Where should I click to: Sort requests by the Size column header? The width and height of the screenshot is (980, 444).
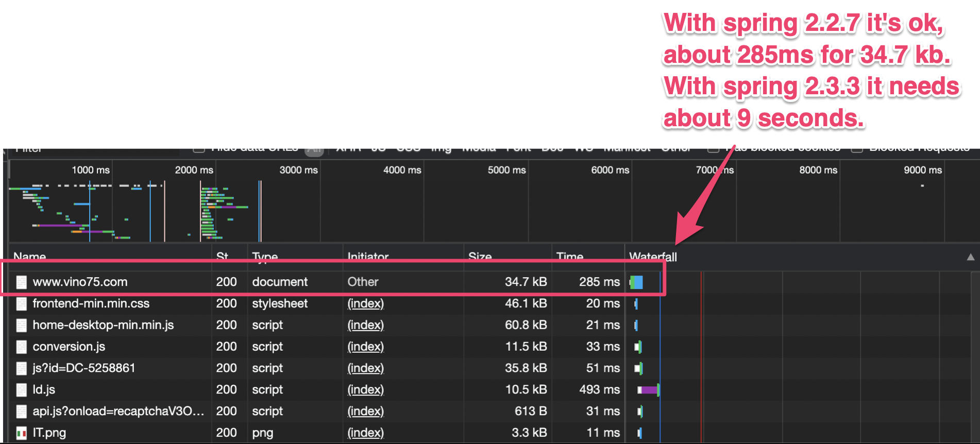480,257
